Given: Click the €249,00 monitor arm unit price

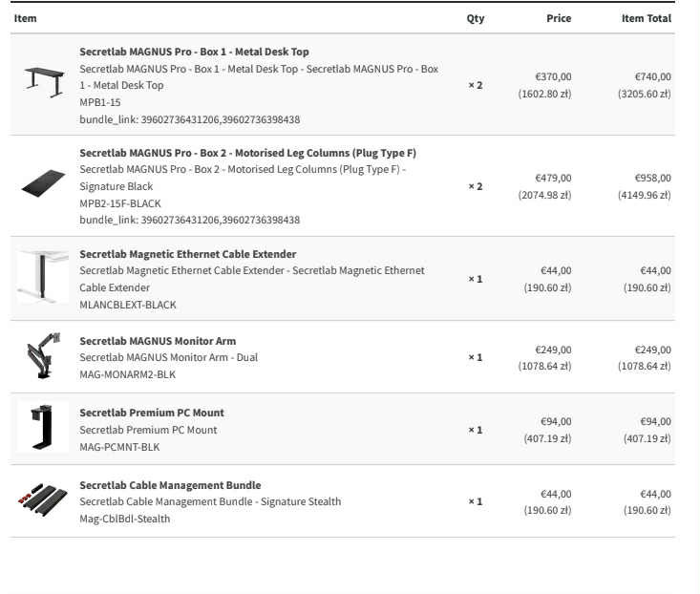Looking at the screenshot, I should (x=553, y=350).
